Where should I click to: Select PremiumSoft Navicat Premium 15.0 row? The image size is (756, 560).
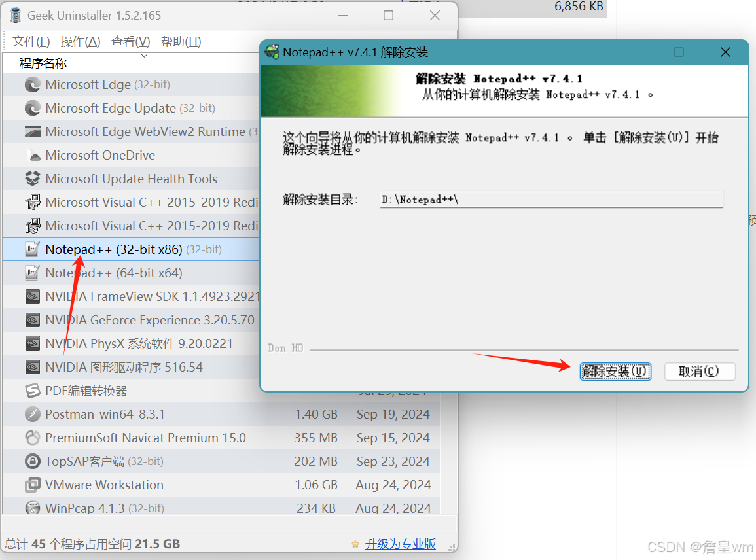[x=221, y=438]
